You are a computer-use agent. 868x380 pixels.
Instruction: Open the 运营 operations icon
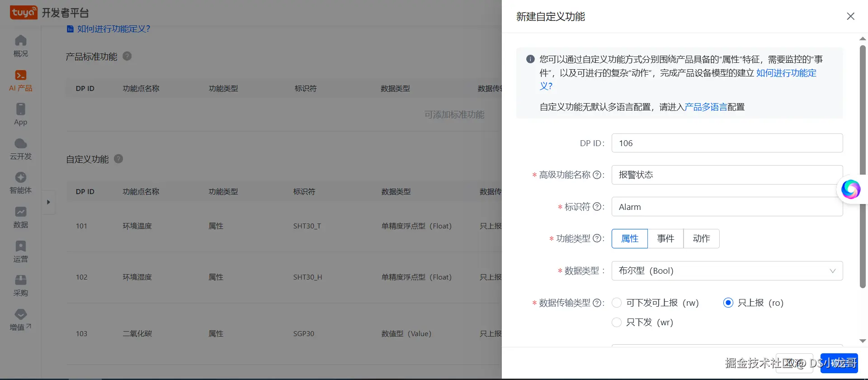tap(20, 246)
